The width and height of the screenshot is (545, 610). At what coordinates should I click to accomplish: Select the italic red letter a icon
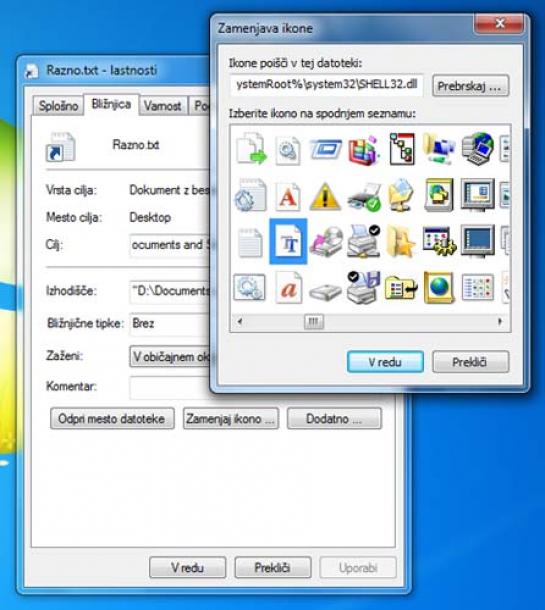pos(288,288)
